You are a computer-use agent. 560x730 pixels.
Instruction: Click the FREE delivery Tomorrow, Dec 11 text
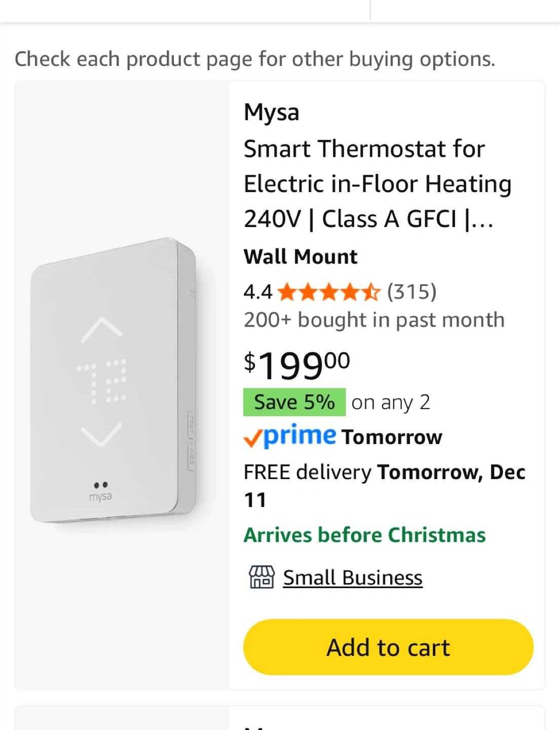(384, 485)
